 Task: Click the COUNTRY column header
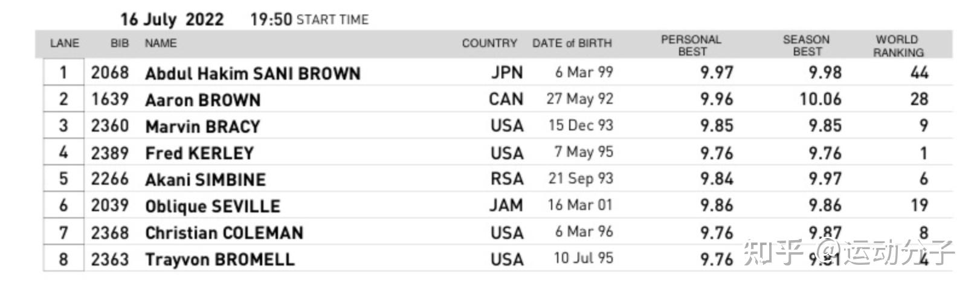click(x=489, y=43)
